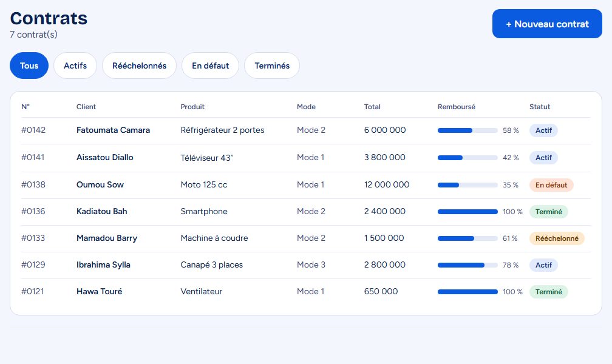Image resolution: width=612 pixels, height=364 pixels.
Task: Click product Réfrigérateur 2 portes
Action: [222, 130]
